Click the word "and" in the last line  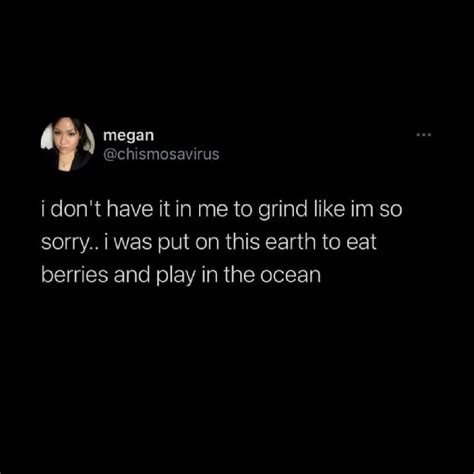[x=132, y=275]
